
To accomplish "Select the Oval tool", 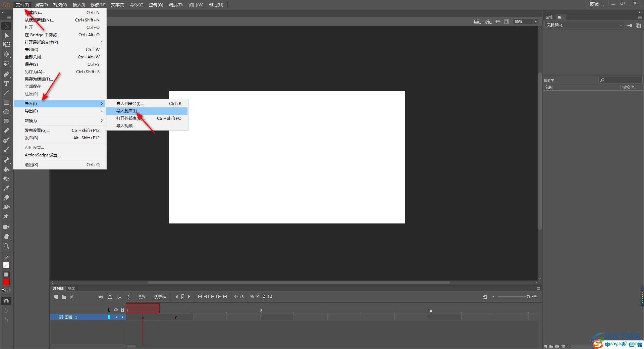I will click(6, 112).
